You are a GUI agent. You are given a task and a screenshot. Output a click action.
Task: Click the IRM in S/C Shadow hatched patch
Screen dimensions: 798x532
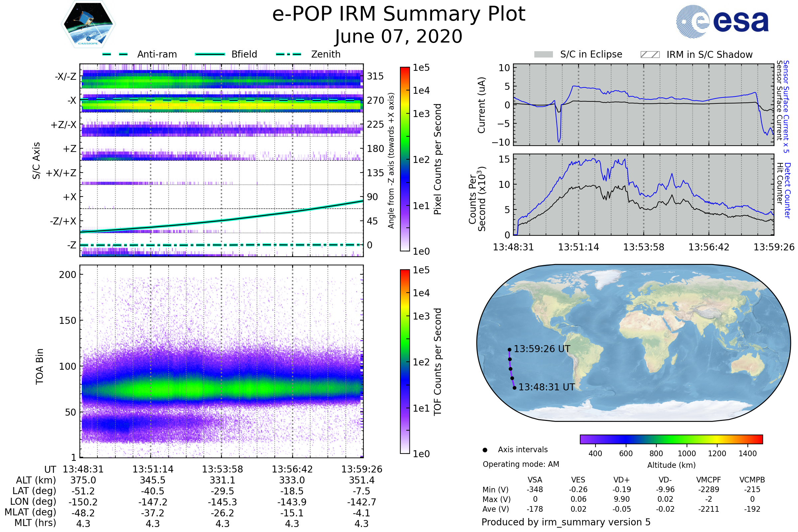tap(650, 55)
